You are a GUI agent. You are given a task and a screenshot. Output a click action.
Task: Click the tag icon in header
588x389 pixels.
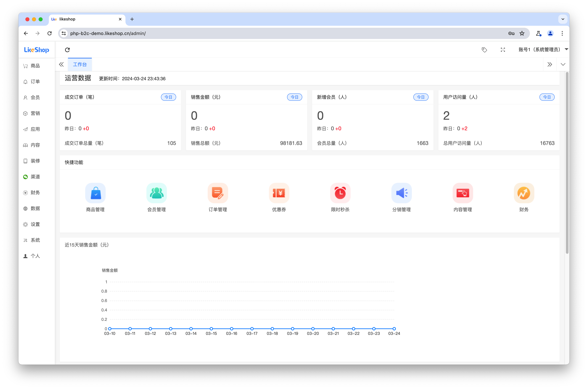[484, 50]
